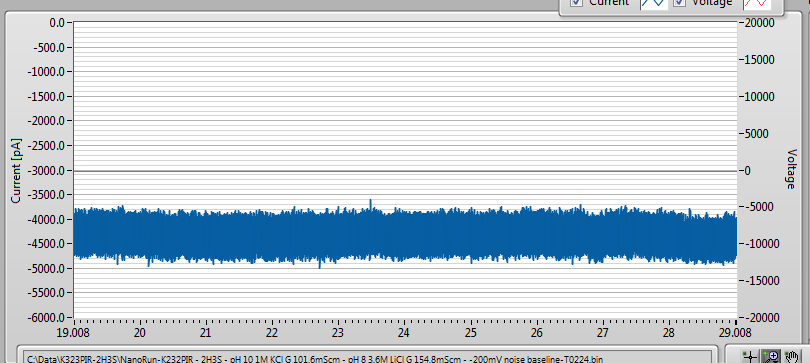The height and width of the screenshot is (363, 810).
Task: Select the zoom magnifier graph tool
Action: click(x=771, y=356)
